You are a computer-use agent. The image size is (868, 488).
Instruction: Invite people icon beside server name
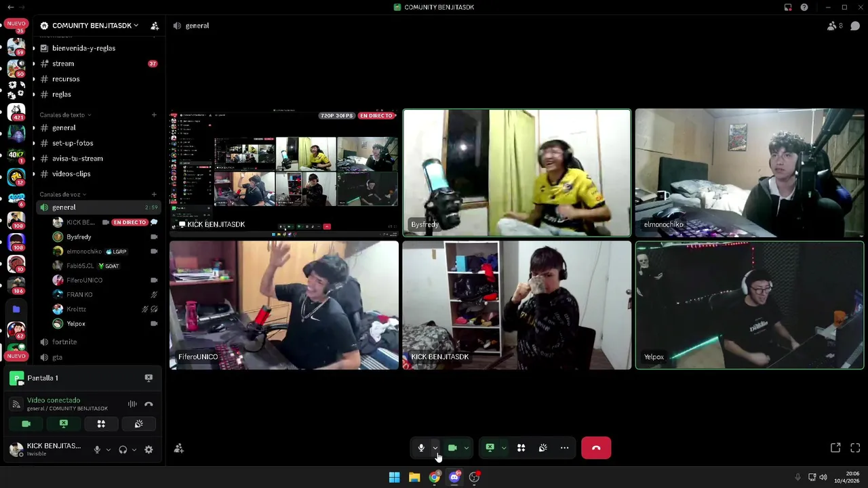[x=155, y=26]
